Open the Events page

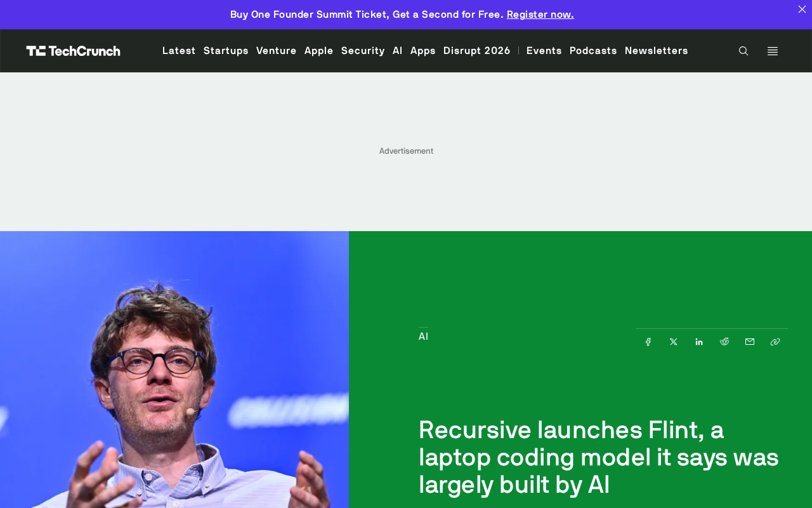coord(544,51)
